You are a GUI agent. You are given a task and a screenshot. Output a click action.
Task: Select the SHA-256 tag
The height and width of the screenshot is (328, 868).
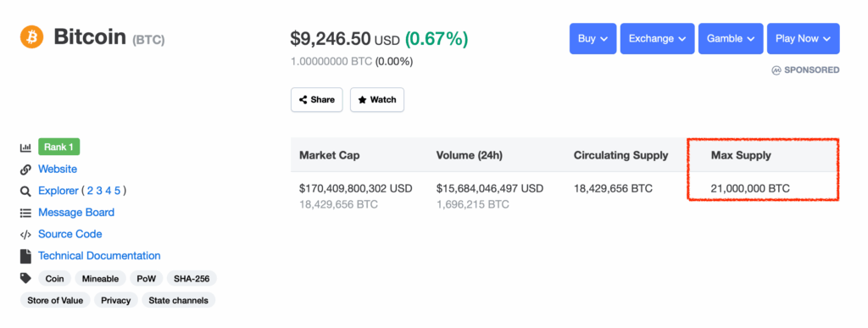192,279
